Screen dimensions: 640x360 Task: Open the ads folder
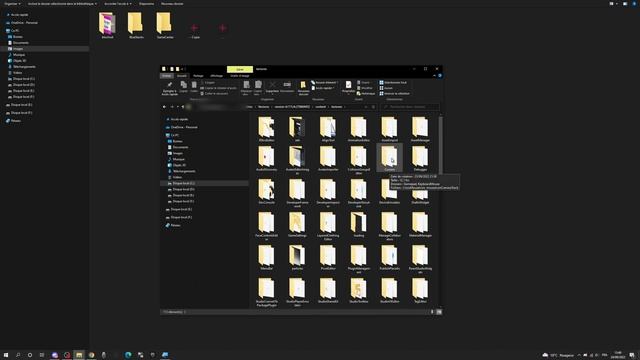point(297,129)
